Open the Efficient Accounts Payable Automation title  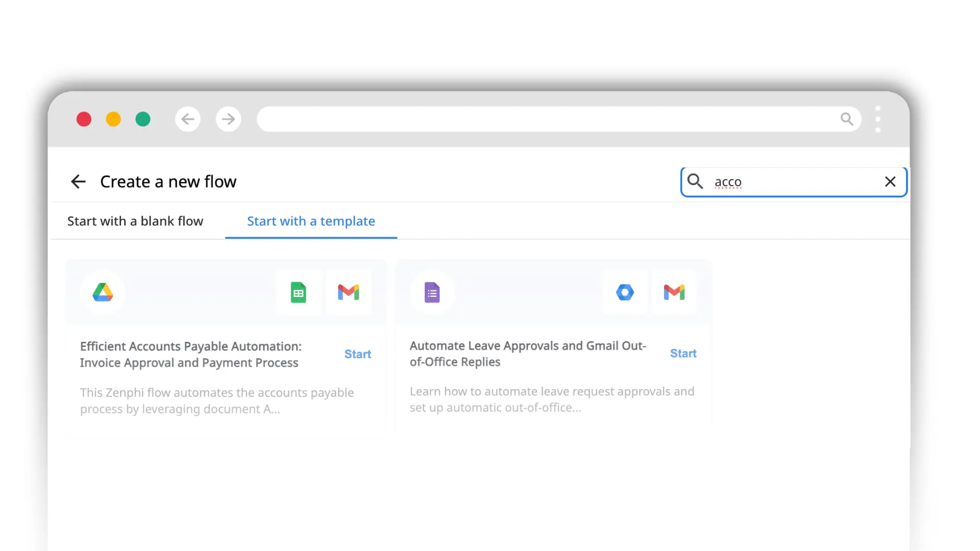(190, 354)
